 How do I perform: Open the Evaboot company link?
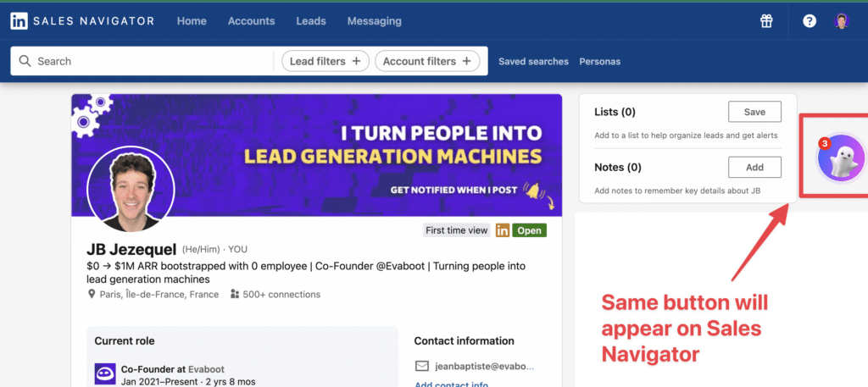tap(207, 369)
